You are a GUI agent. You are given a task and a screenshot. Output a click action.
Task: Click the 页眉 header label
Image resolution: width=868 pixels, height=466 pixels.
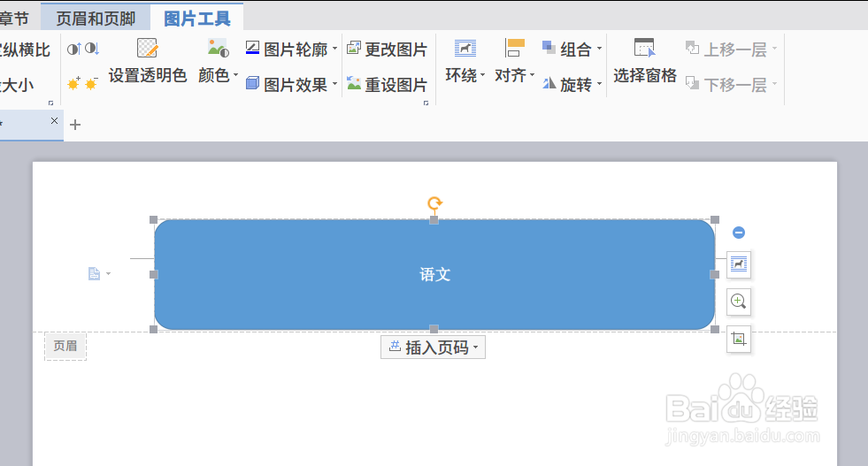pyautogui.click(x=65, y=346)
